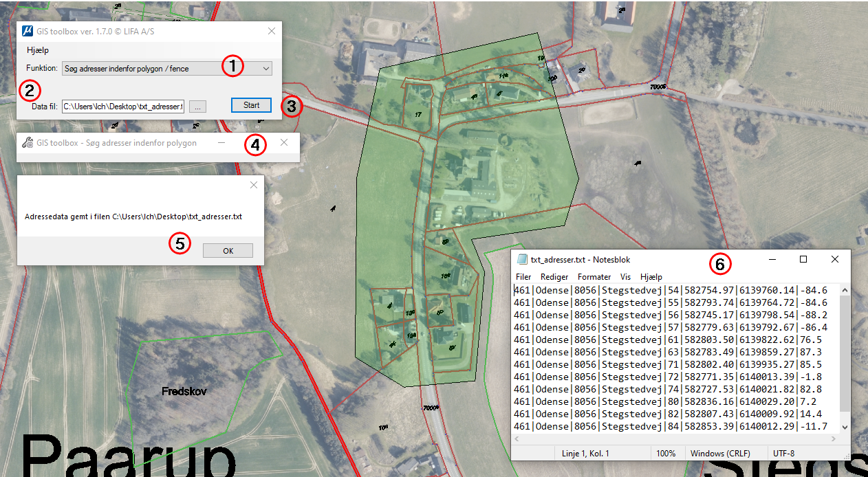
Task: Open the Vis menu in Notesblok
Action: (625, 277)
